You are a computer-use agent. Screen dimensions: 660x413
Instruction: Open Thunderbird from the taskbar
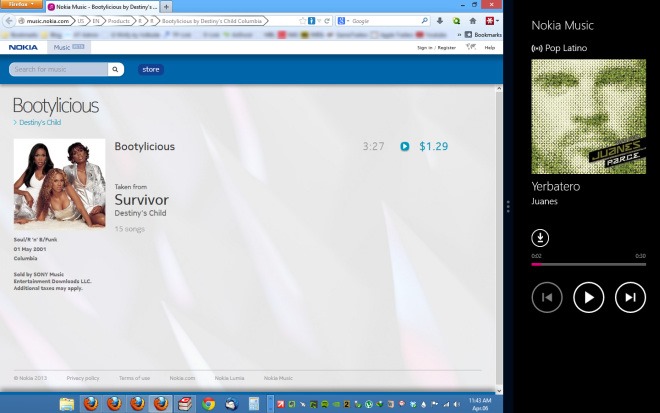(231, 404)
